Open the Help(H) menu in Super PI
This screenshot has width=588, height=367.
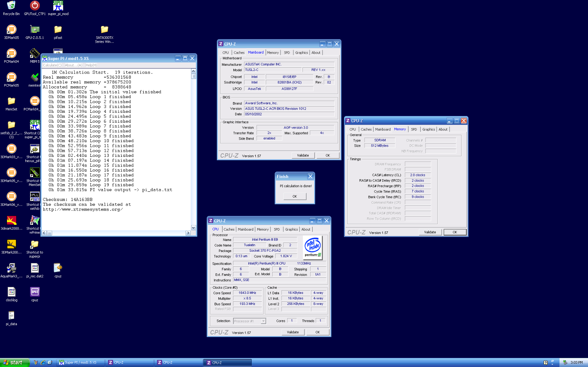(x=91, y=65)
